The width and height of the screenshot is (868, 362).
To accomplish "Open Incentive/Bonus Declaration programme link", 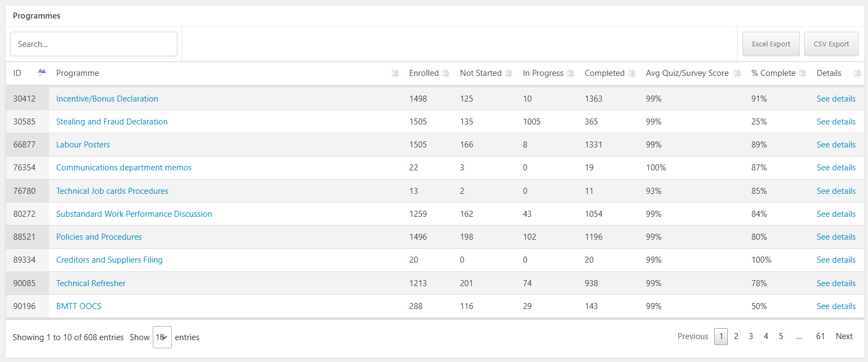I will [107, 99].
